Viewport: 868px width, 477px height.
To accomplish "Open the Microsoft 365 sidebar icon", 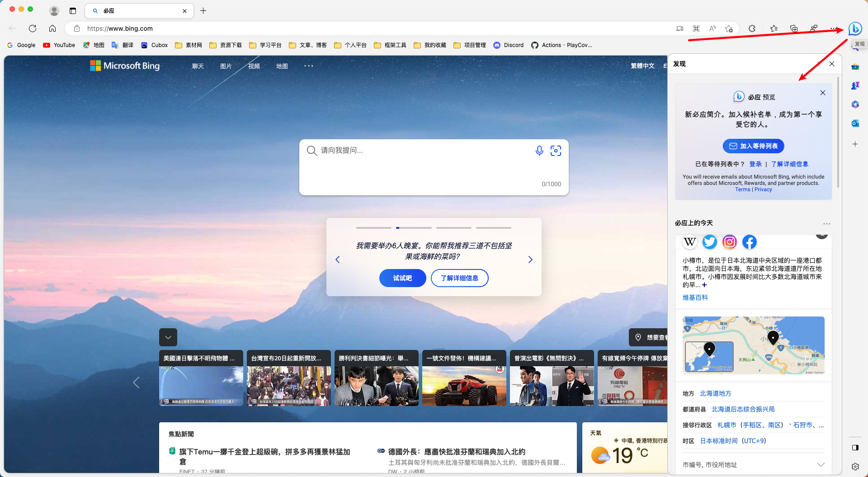I will pos(855,104).
